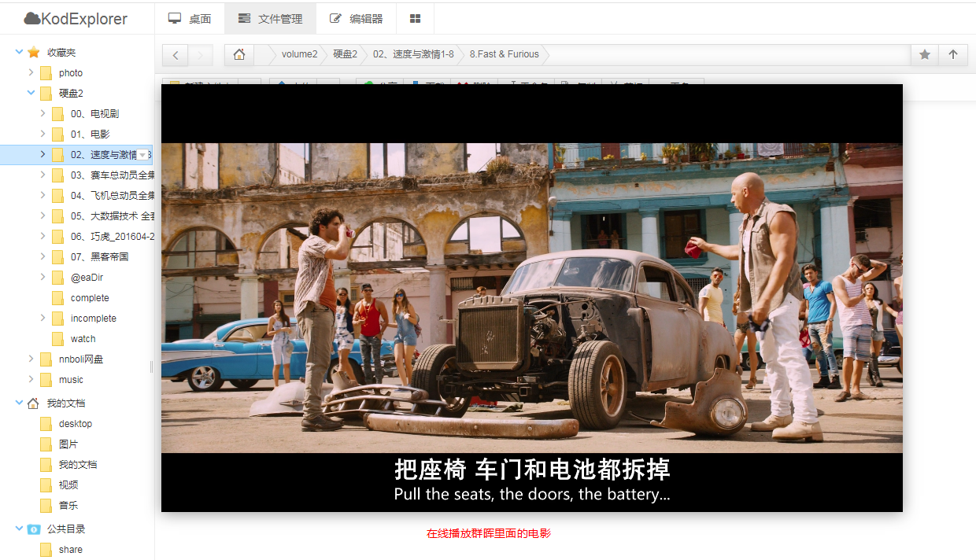The image size is (976, 560).
Task: Click the folder icon of 06、巧虎
Action: click(x=57, y=236)
